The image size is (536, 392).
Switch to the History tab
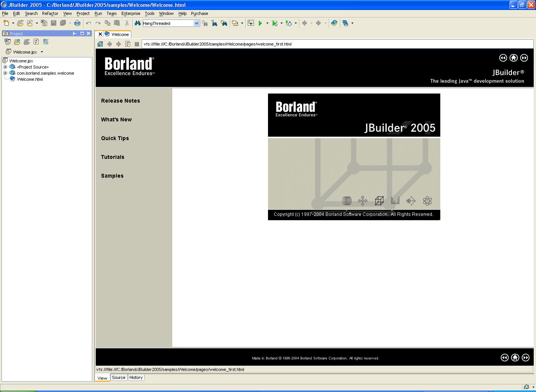click(x=136, y=377)
